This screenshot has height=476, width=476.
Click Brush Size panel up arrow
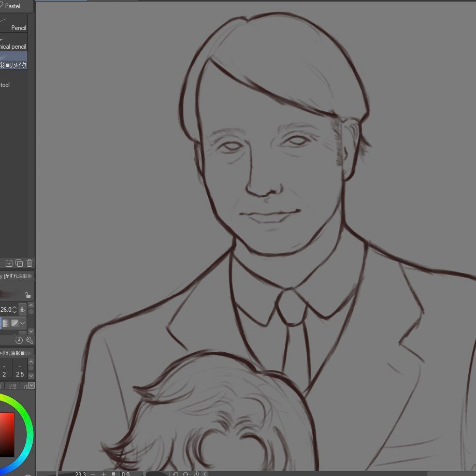(x=31, y=362)
